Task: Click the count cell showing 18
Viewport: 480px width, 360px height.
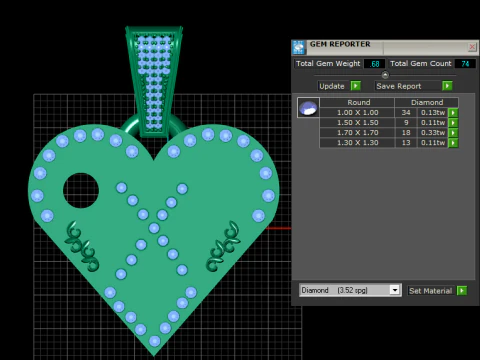Action: (406, 133)
